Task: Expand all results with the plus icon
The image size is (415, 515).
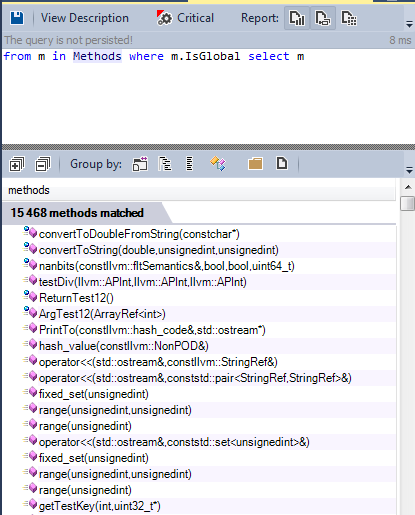Action: 17,164
